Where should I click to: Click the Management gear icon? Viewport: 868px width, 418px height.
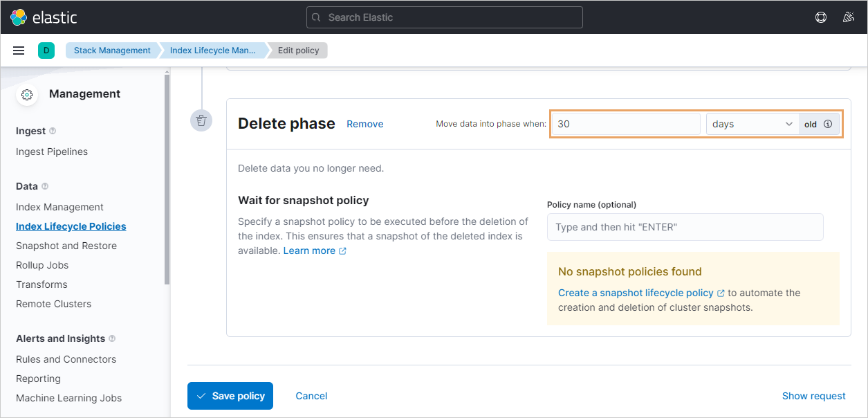(27, 95)
